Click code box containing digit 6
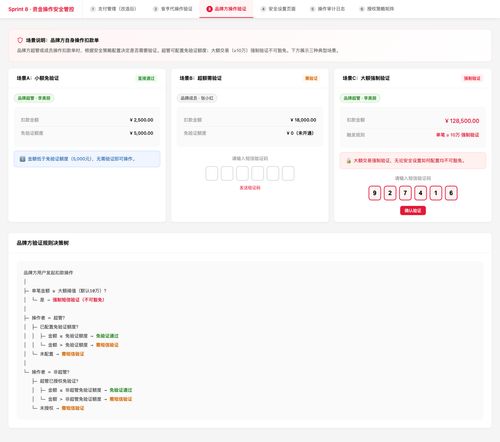Image resolution: width=500 pixels, height=442 pixels. 451,193
